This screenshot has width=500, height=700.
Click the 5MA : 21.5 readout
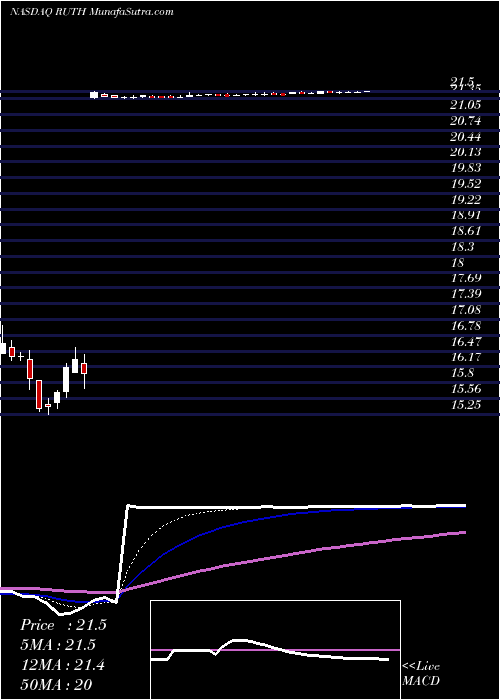coord(58,645)
